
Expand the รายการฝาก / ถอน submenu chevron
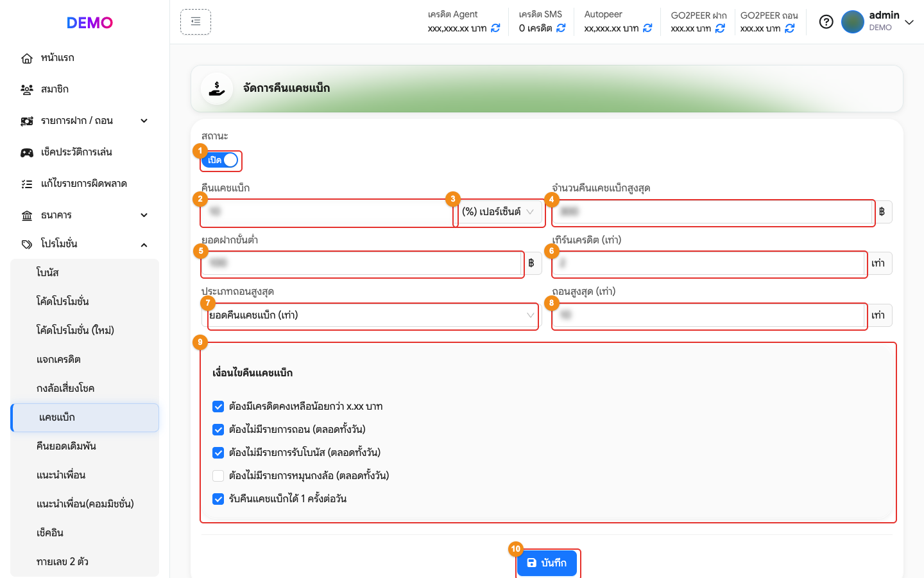144,121
